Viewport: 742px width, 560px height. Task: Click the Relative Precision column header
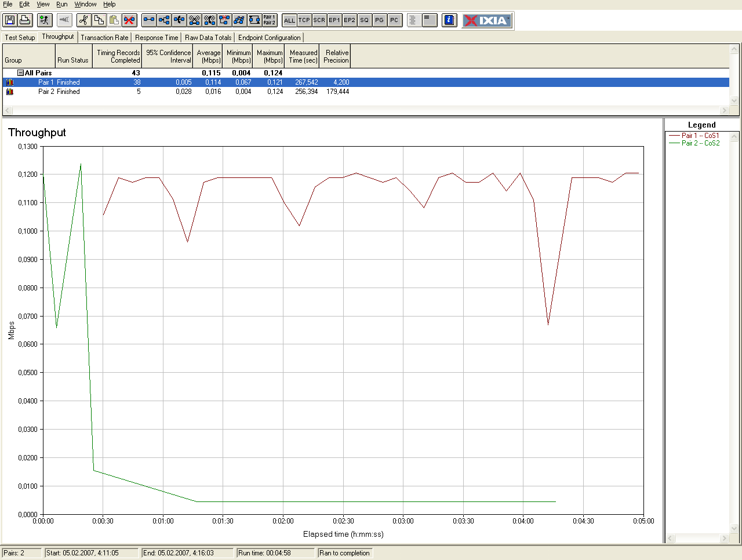click(336, 56)
